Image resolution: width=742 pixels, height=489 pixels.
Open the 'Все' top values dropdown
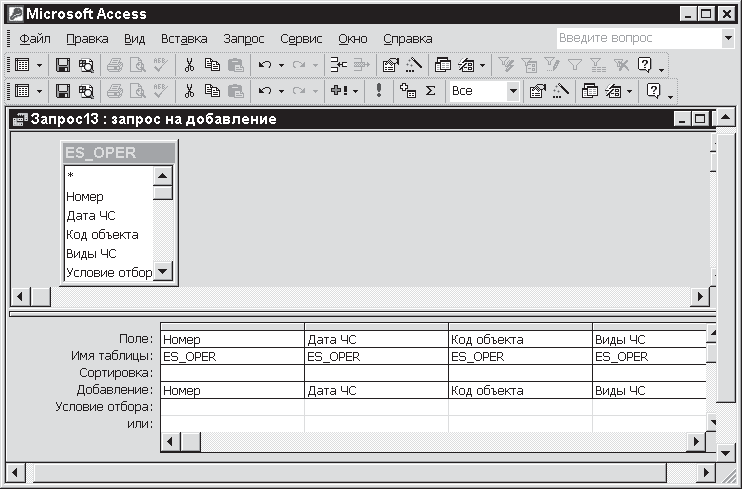513,91
